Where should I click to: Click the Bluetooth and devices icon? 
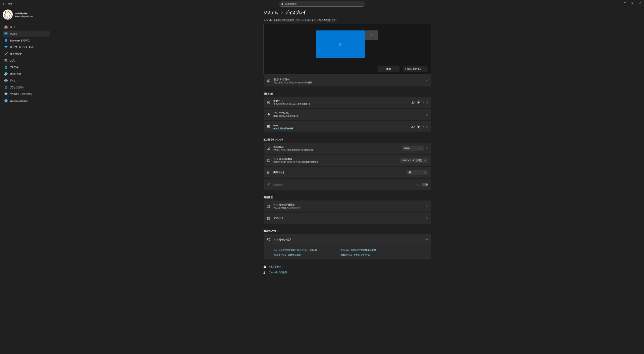point(6,41)
